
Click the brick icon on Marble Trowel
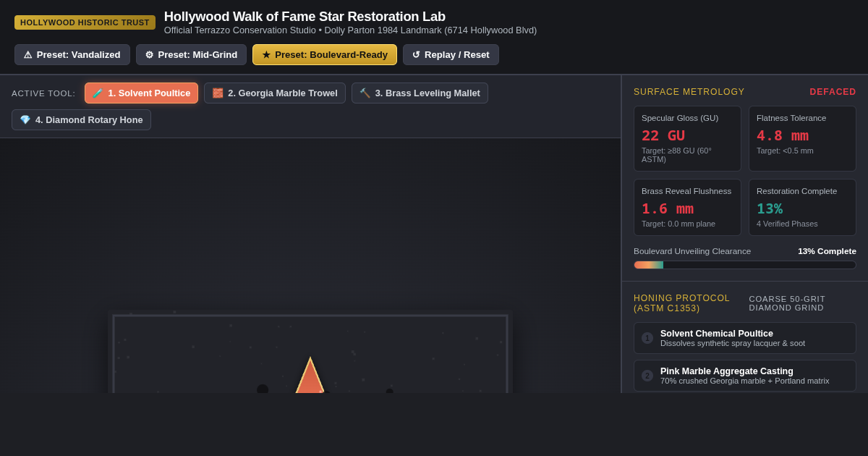pyautogui.click(x=218, y=93)
